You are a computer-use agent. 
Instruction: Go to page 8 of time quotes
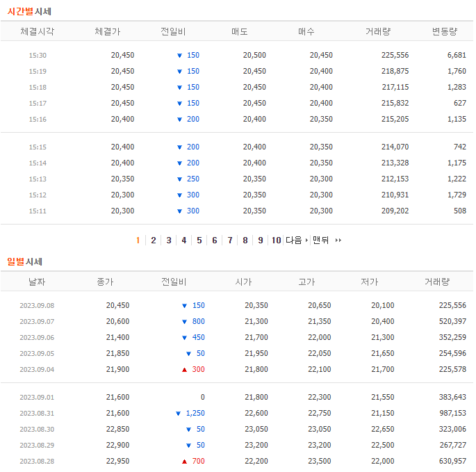245,241
